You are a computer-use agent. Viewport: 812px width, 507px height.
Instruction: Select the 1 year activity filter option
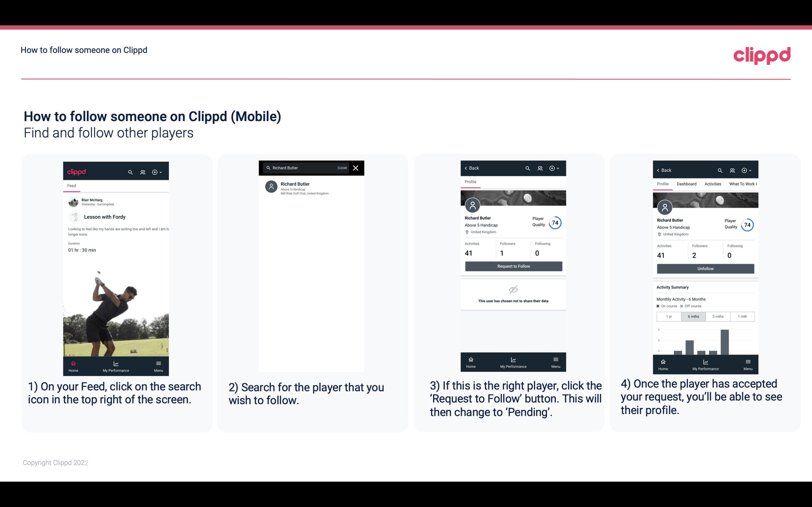[668, 316]
